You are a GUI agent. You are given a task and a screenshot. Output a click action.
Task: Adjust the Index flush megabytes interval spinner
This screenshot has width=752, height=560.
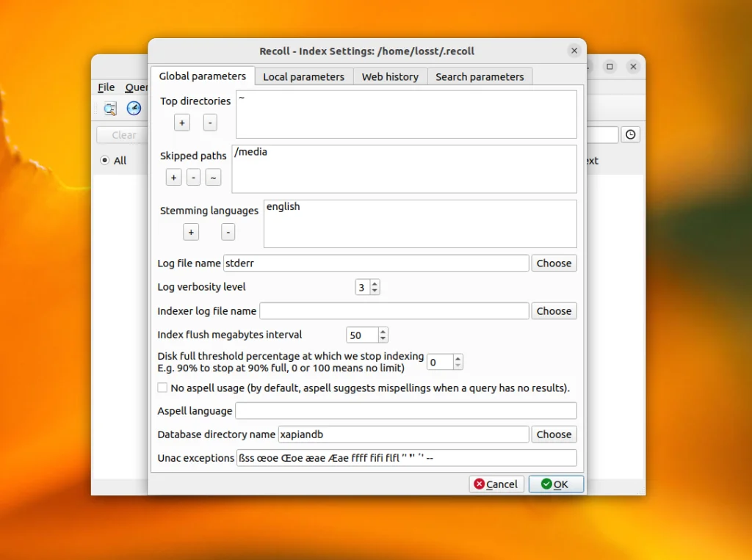tap(383, 335)
